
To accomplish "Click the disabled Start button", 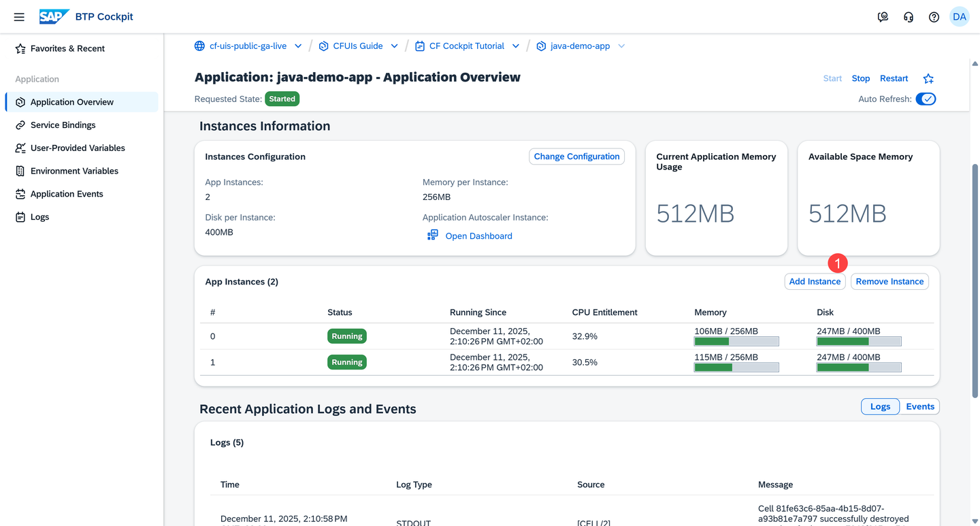I will pyautogui.click(x=832, y=78).
